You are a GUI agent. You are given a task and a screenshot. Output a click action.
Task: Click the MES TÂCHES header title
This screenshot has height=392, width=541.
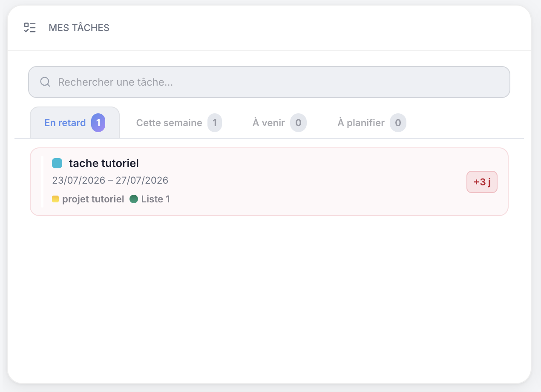79,28
